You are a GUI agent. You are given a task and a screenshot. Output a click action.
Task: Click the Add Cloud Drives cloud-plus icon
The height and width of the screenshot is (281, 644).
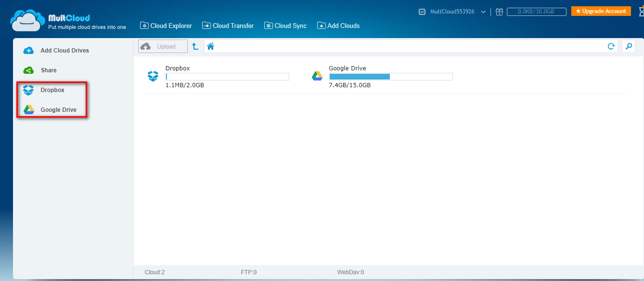(28, 50)
